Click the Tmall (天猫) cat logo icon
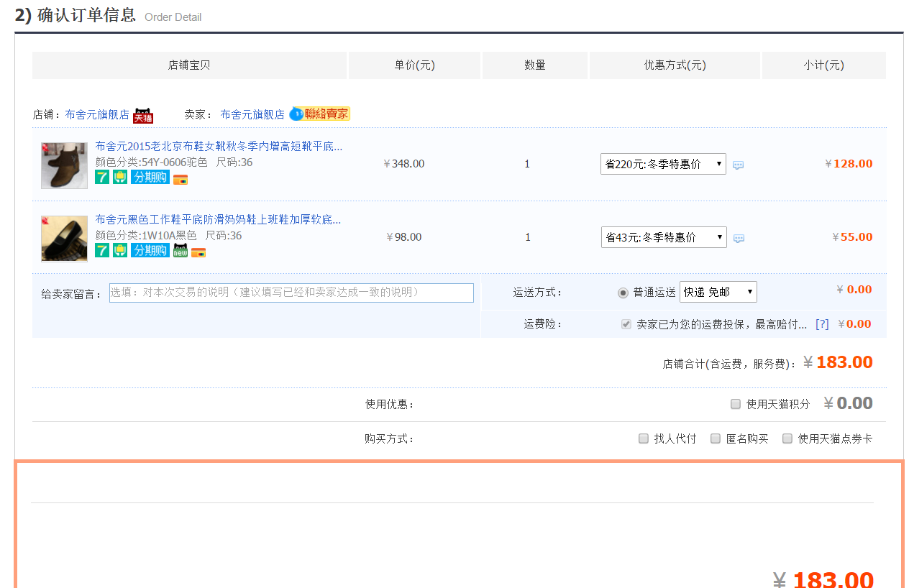 pyautogui.click(x=143, y=115)
